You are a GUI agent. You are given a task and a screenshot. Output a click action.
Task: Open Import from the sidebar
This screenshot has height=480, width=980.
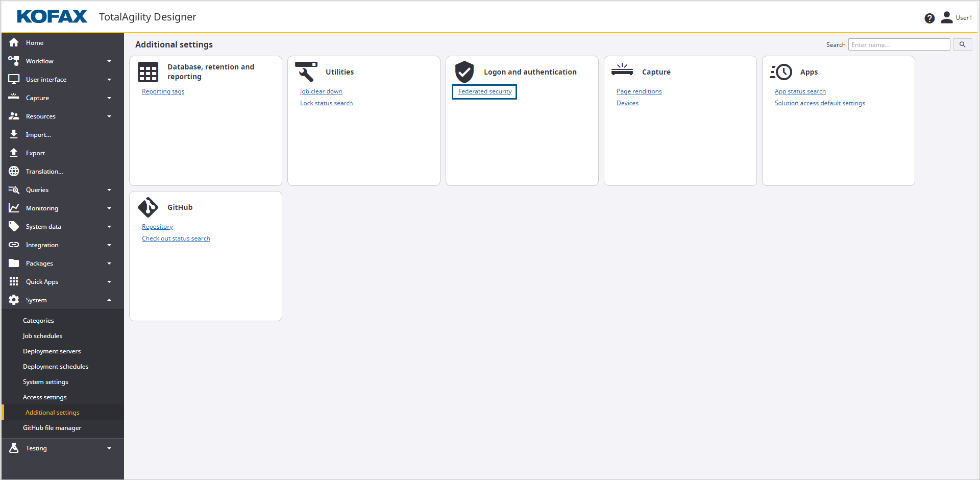pyautogui.click(x=38, y=135)
